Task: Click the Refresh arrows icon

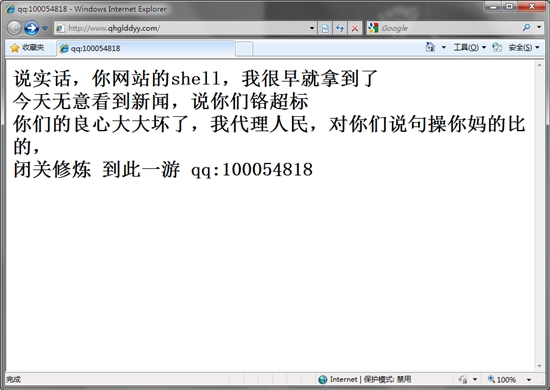Action: (x=340, y=28)
